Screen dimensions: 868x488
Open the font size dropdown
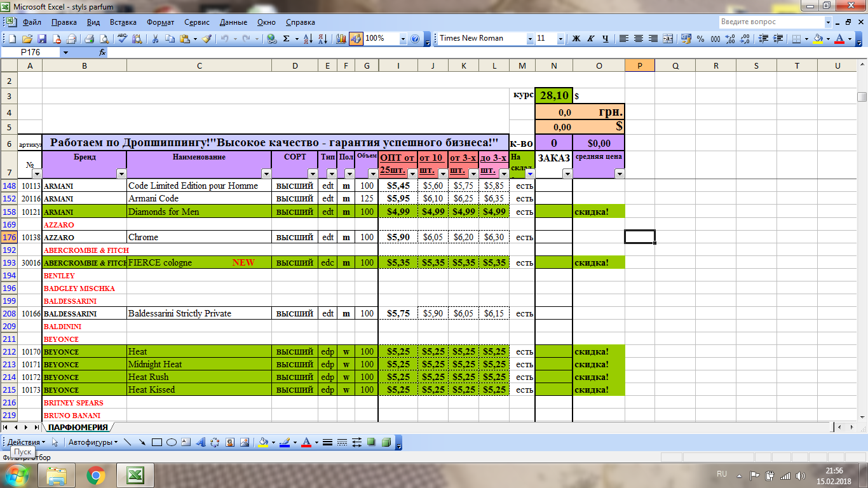(561, 39)
